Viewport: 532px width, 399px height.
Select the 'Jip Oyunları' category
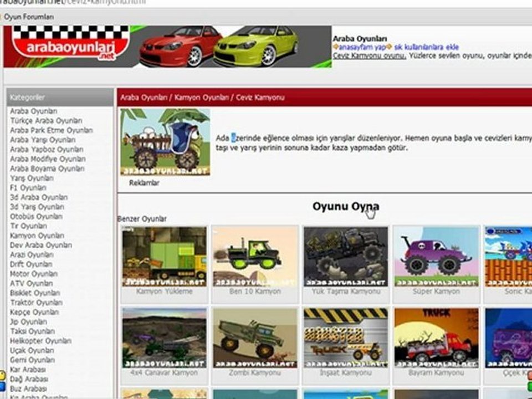[x=28, y=321]
